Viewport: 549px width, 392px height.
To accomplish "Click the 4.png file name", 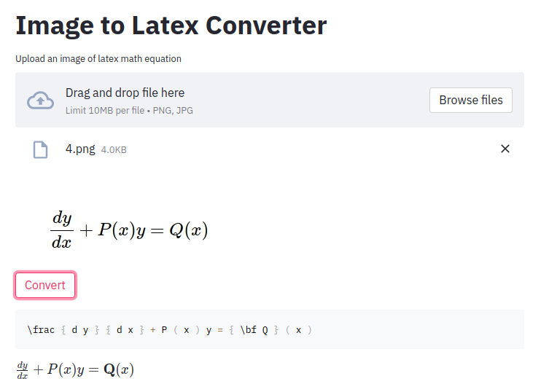I will (x=80, y=149).
